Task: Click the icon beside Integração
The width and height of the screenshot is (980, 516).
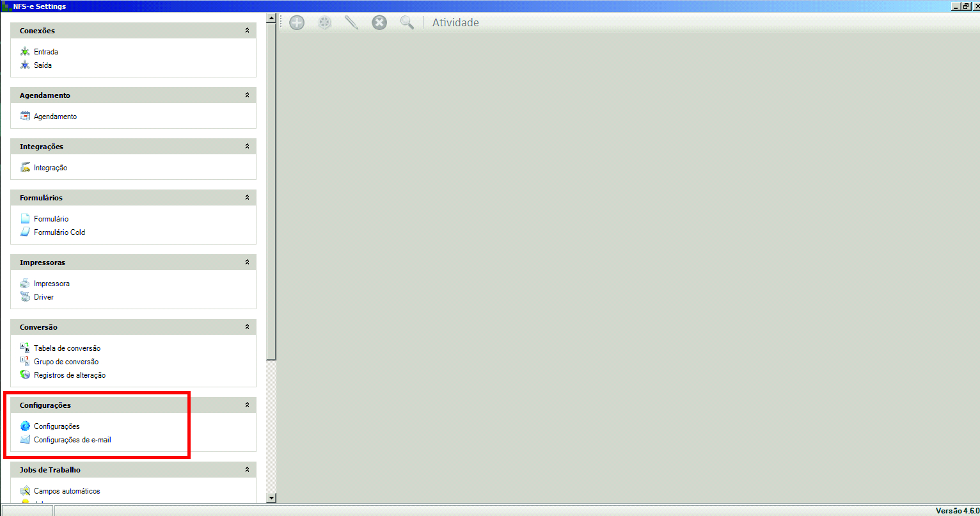Action: point(25,168)
